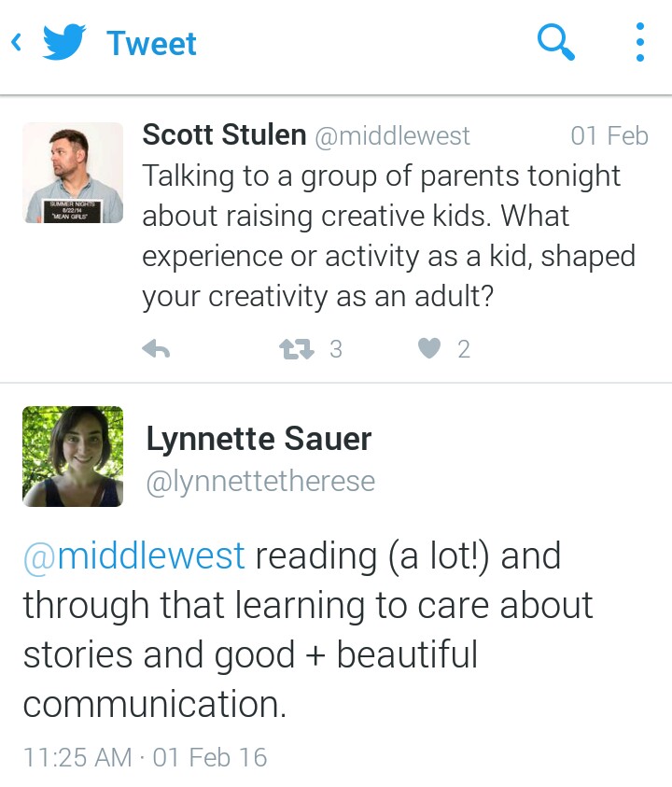Viewport: 672px width, 787px height.
Task: Like Scott Stulen's tweet with heart
Action: pyautogui.click(x=429, y=349)
